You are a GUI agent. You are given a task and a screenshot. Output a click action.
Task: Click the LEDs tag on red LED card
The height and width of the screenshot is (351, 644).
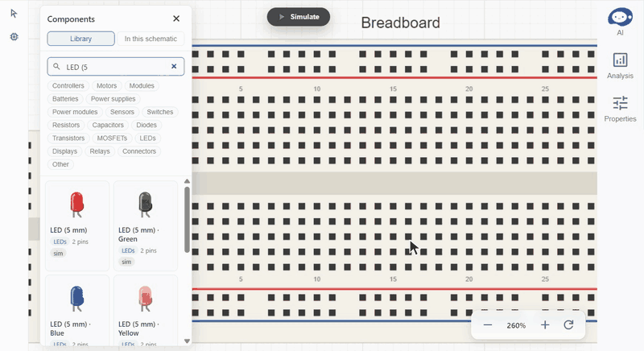(x=60, y=242)
